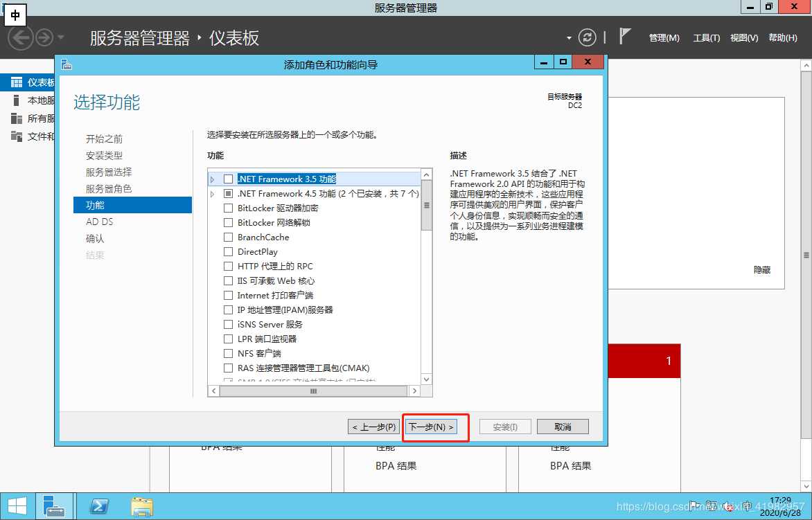The image size is (812, 520).
Task: Go to the 安装类型 wizard step
Action: (x=104, y=155)
